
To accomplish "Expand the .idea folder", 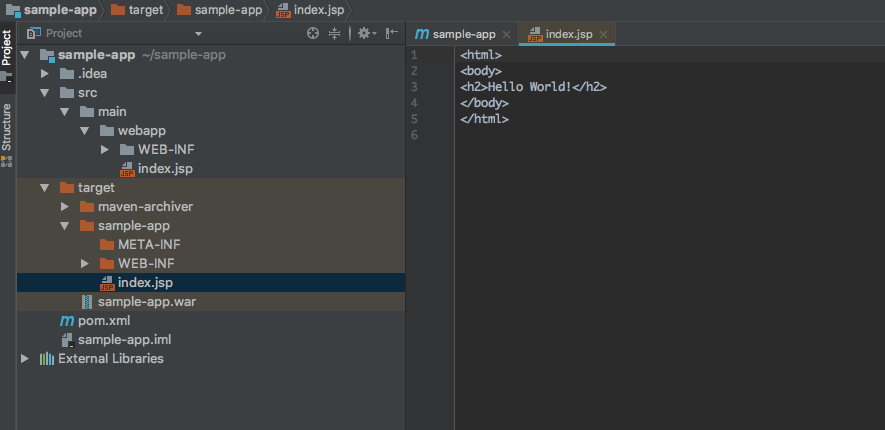I will (45, 74).
